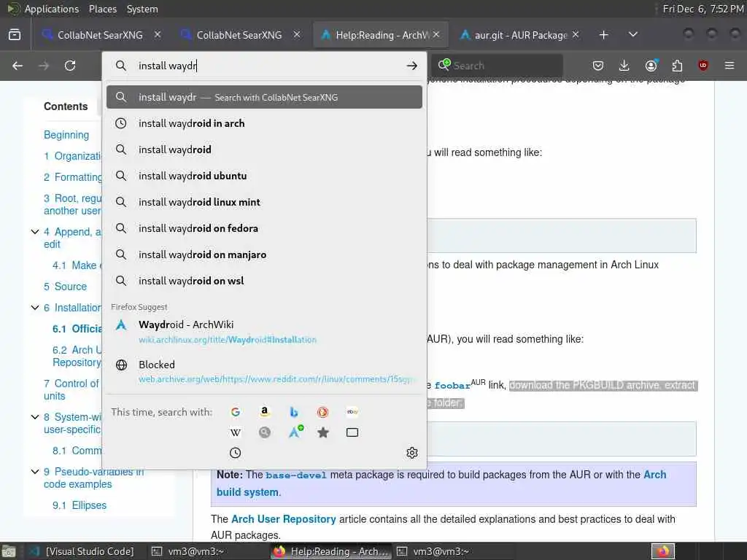Search this time with Bing
The height and width of the screenshot is (560, 747).
[294, 412]
